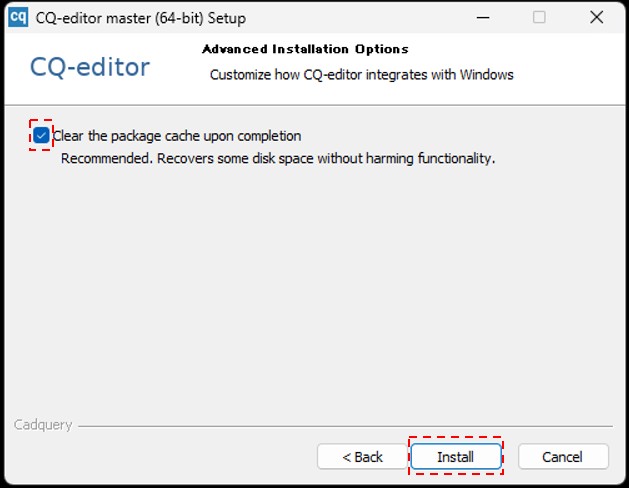
Task: Click the cq app icon in title bar
Action: click(x=17, y=17)
